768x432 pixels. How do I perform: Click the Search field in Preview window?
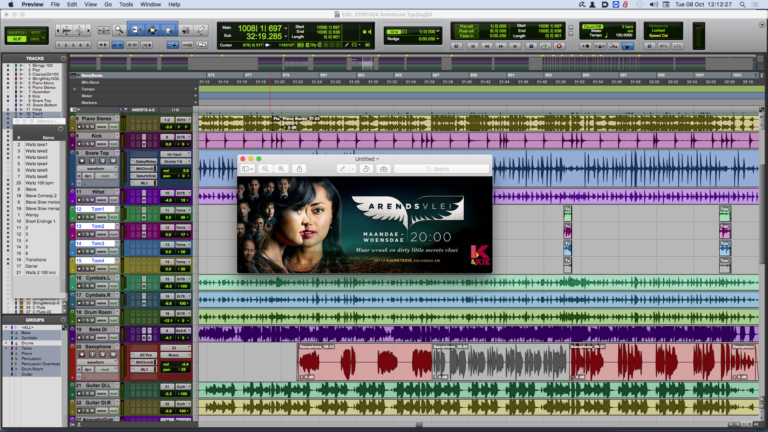tap(442, 169)
